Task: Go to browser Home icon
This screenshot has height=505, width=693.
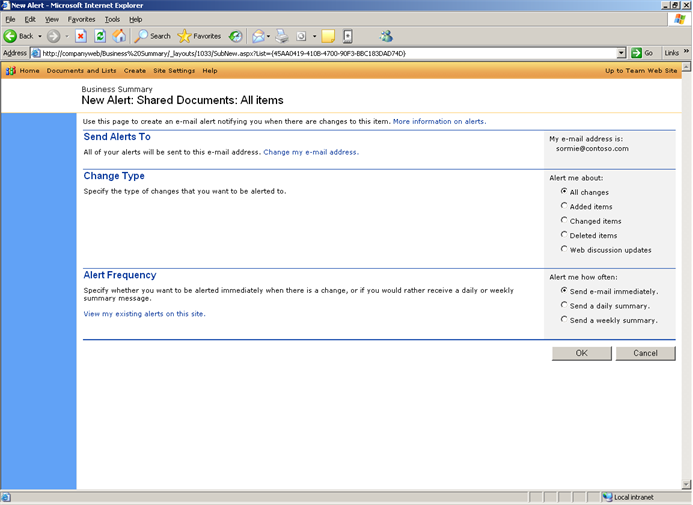Action: point(119,36)
